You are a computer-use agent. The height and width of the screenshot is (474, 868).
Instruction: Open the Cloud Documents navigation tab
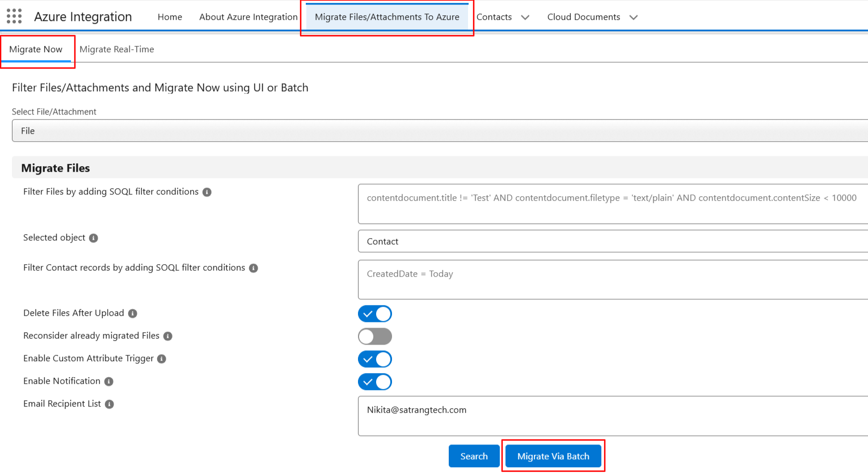click(x=584, y=17)
